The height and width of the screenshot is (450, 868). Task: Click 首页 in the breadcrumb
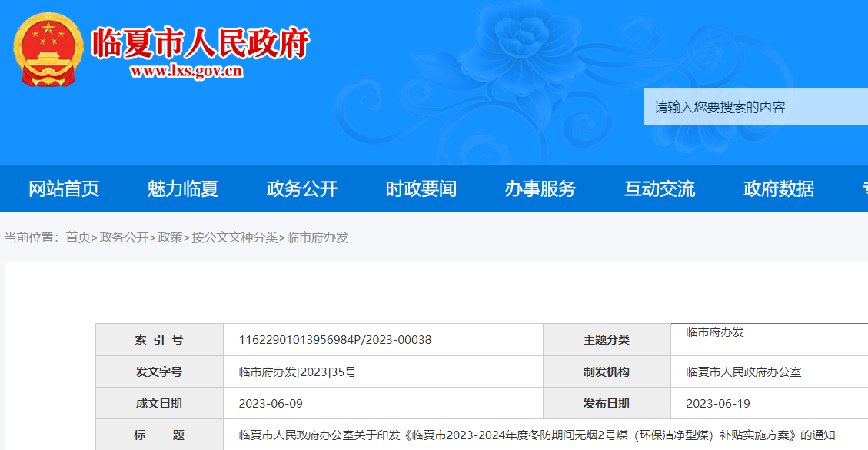coord(78,238)
